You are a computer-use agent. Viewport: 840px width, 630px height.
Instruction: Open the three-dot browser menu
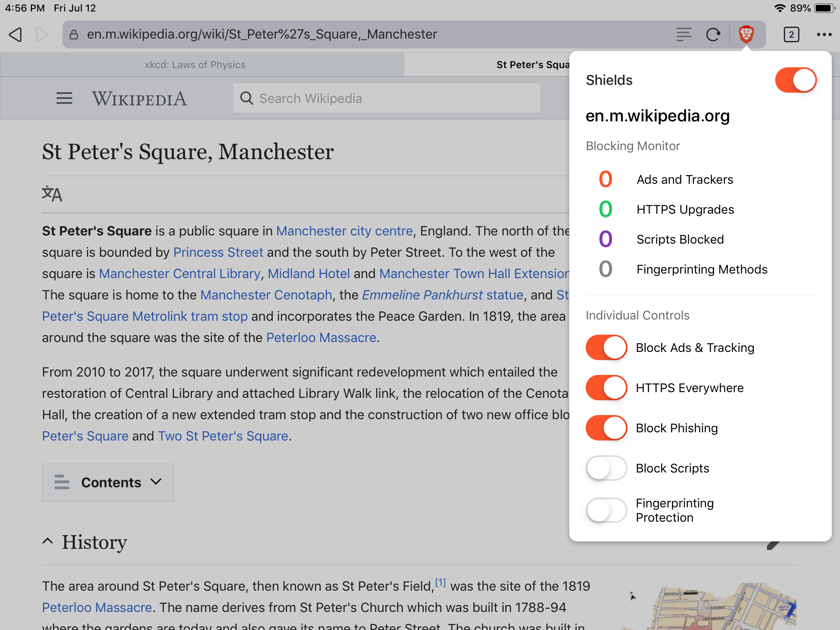pos(824,34)
